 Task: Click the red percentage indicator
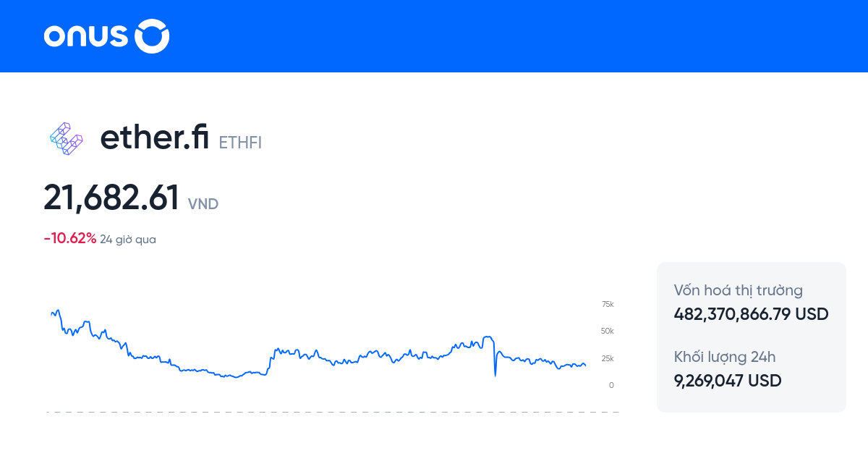pos(69,237)
